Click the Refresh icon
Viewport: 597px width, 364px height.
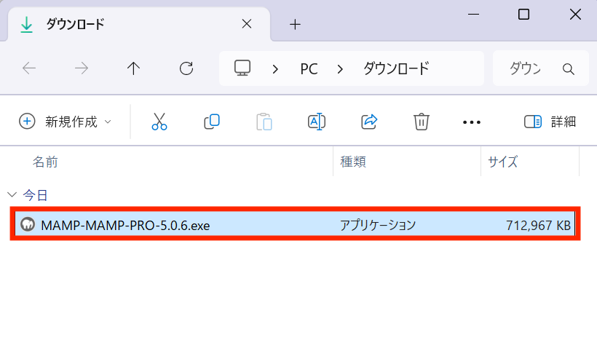tap(186, 68)
